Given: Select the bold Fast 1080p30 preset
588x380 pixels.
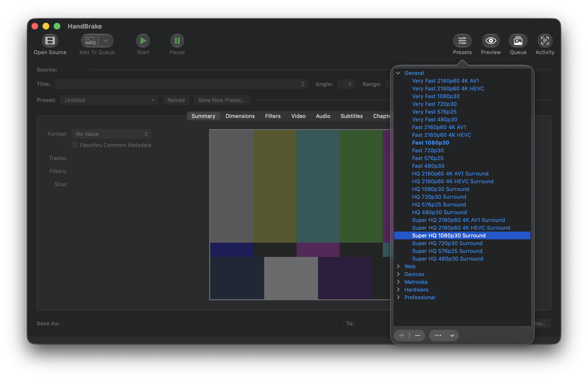Looking at the screenshot, I should point(462,143).
